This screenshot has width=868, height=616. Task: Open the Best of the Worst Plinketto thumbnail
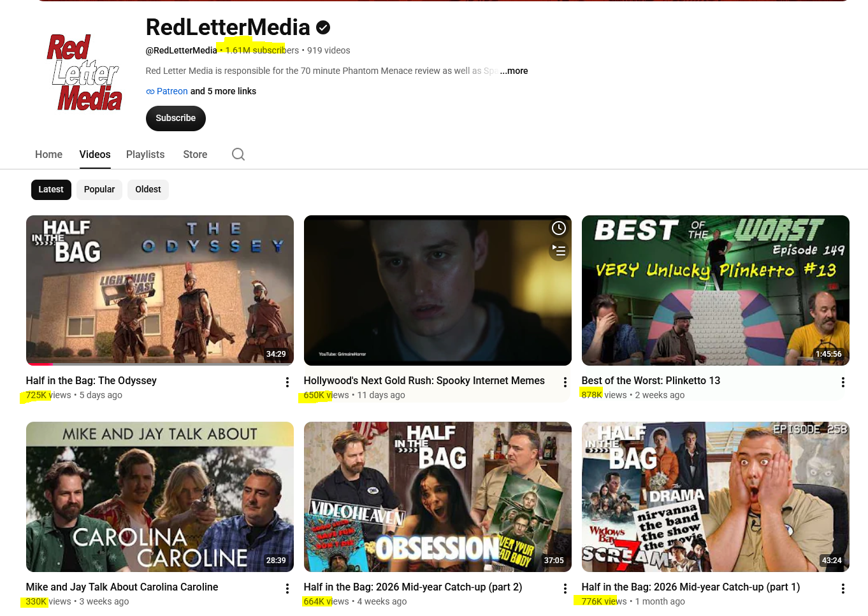716,290
